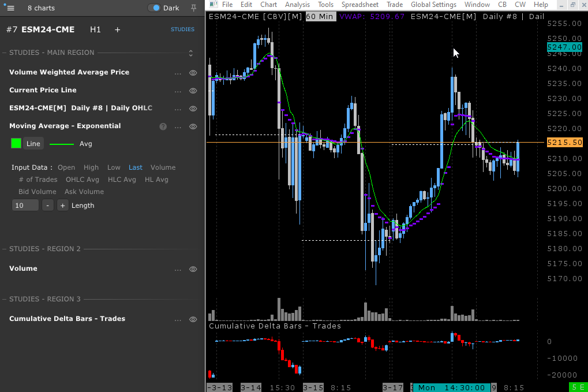Open options dots for the Volume study

(x=178, y=270)
